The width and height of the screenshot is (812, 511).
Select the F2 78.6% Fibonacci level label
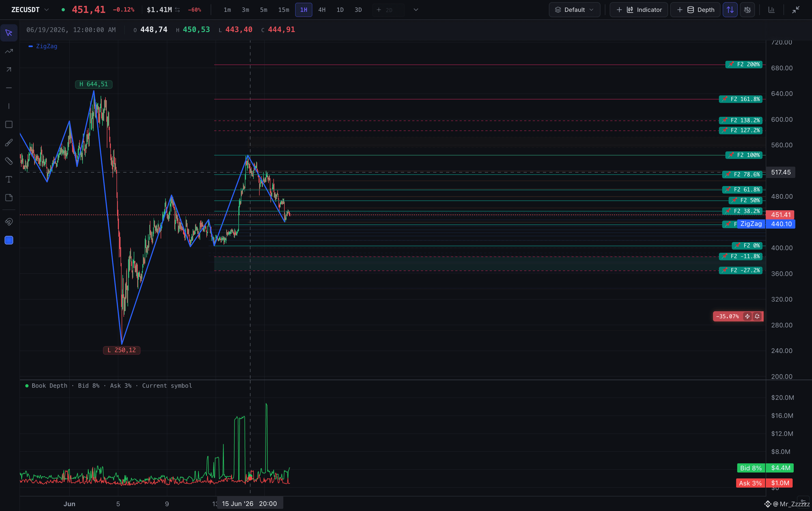pyautogui.click(x=742, y=174)
